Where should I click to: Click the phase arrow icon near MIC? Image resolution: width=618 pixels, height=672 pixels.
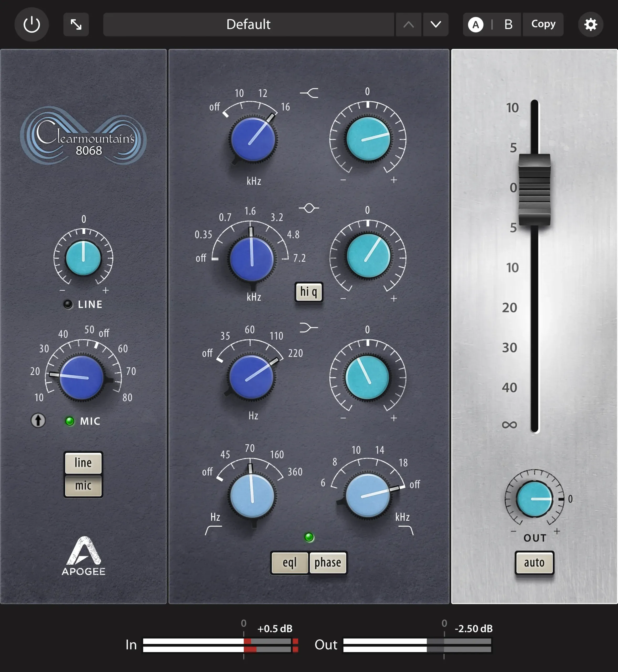click(38, 421)
